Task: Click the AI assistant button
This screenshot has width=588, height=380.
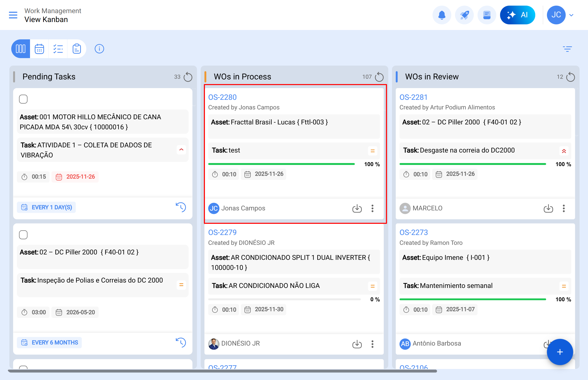Action: pos(517,15)
